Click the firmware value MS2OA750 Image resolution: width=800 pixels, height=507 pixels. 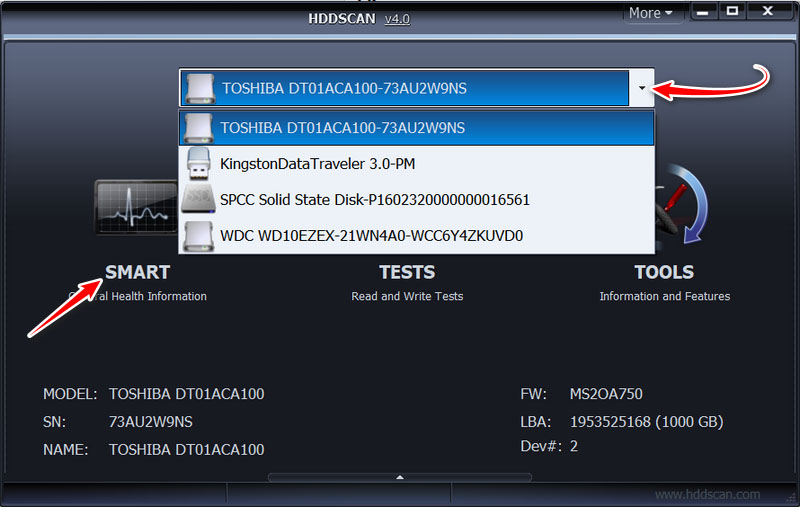(606, 394)
